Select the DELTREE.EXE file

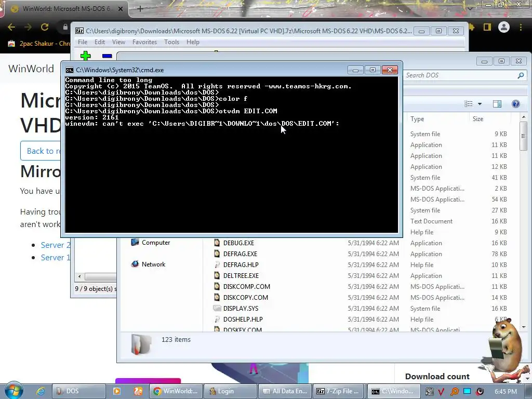[241, 275]
